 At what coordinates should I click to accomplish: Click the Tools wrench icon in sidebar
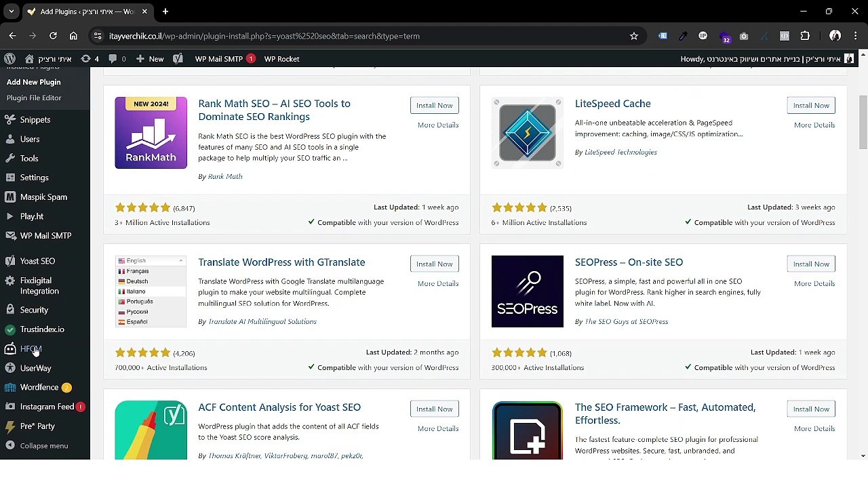pos(9,159)
